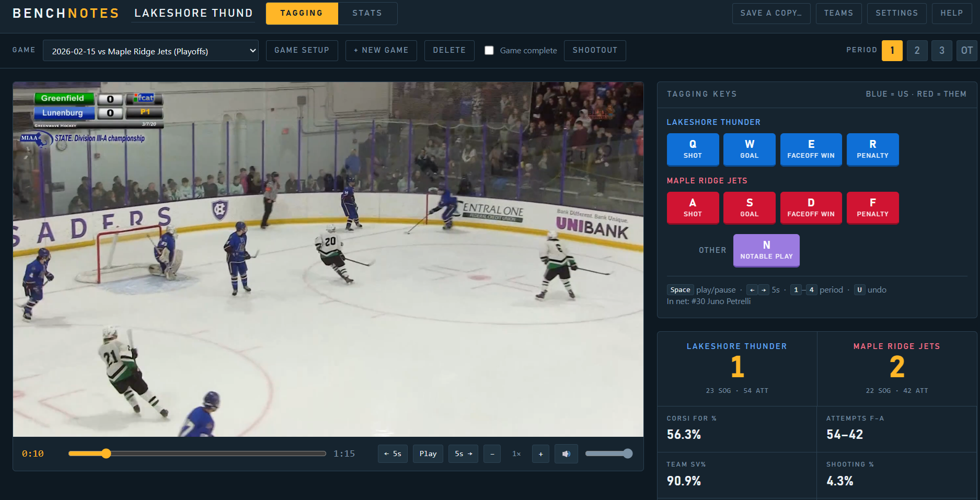Decrease playback speed with the minus button

[492, 454]
